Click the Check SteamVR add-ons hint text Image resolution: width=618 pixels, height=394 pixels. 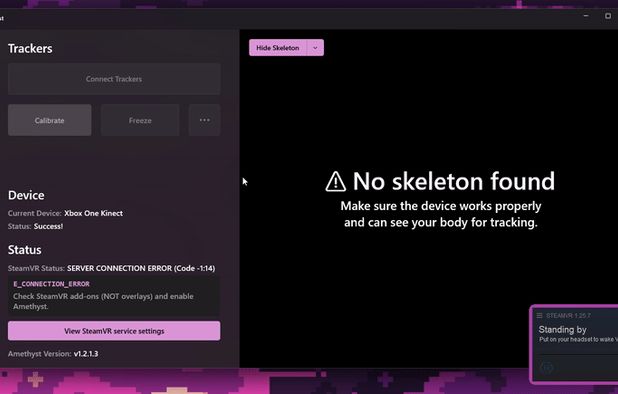coord(103,301)
